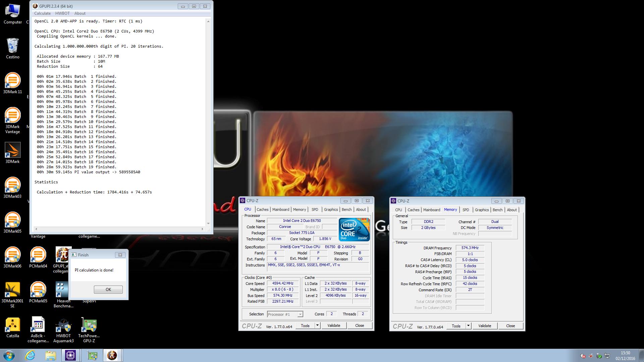This screenshot has width=644, height=362.
Task: Click the muted volume tray icon
Action: (583, 356)
